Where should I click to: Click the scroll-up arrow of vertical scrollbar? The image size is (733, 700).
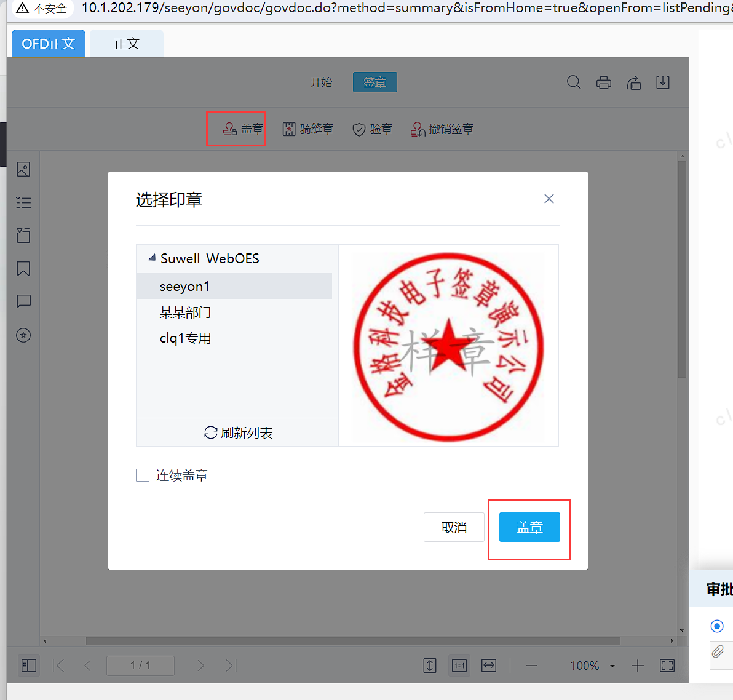pos(682,156)
